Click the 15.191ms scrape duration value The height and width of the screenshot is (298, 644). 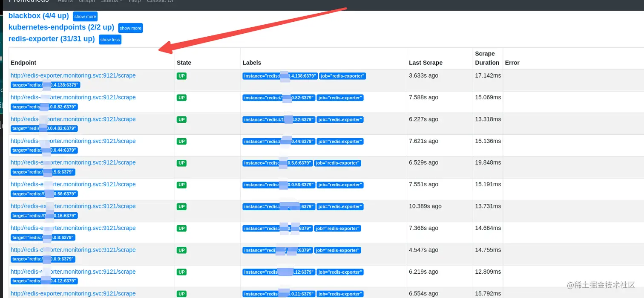tap(488, 185)
